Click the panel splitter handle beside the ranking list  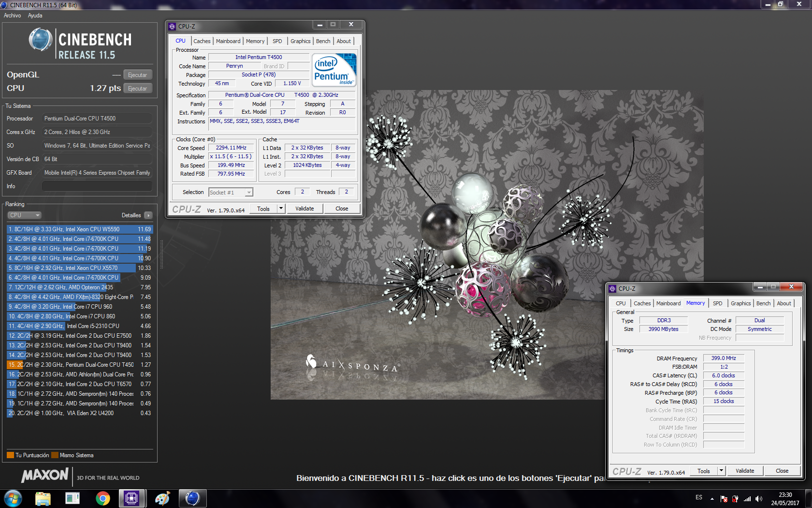pos(161,254)
